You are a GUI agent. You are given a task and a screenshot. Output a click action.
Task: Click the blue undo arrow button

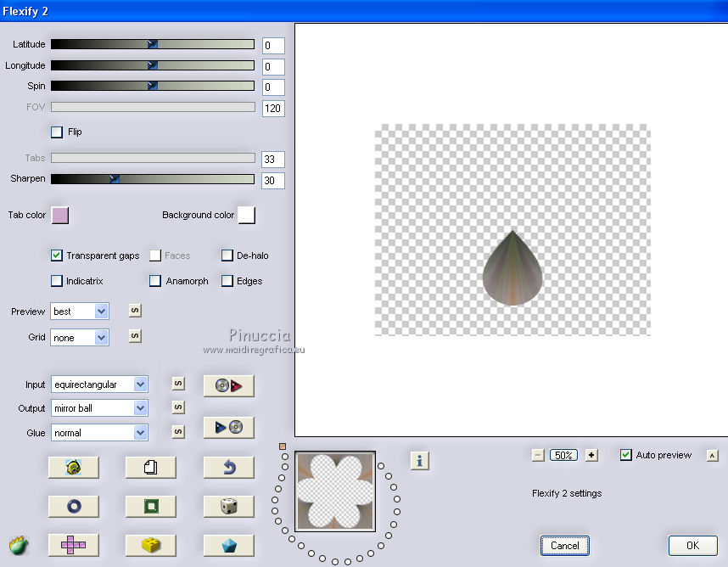[229, 467]
